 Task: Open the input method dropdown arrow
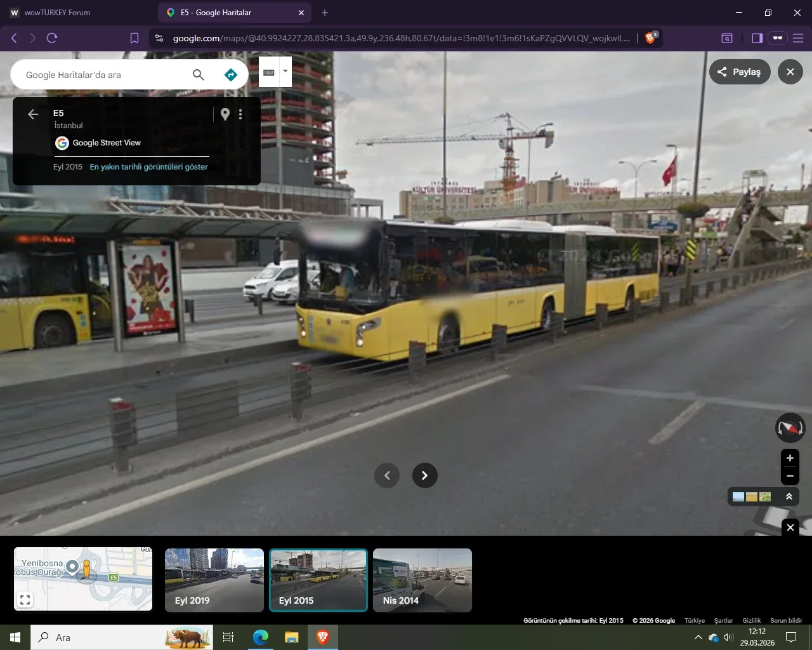tap(285, 72)
